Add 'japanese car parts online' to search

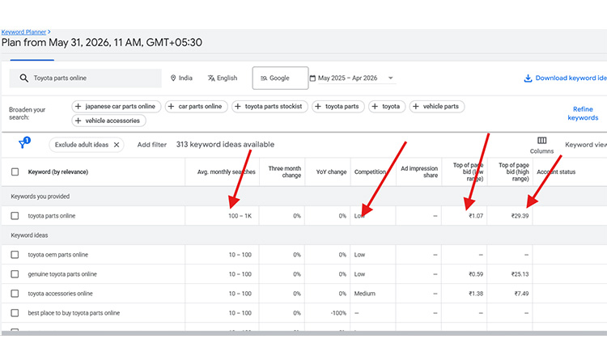[x=116, y=107]
